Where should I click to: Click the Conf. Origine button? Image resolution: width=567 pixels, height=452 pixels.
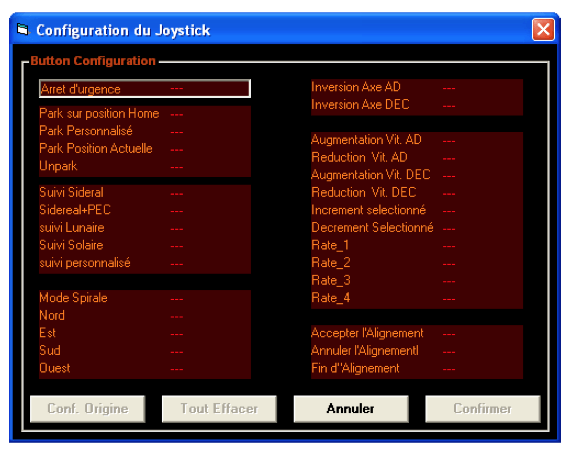(x=88, y=409)
